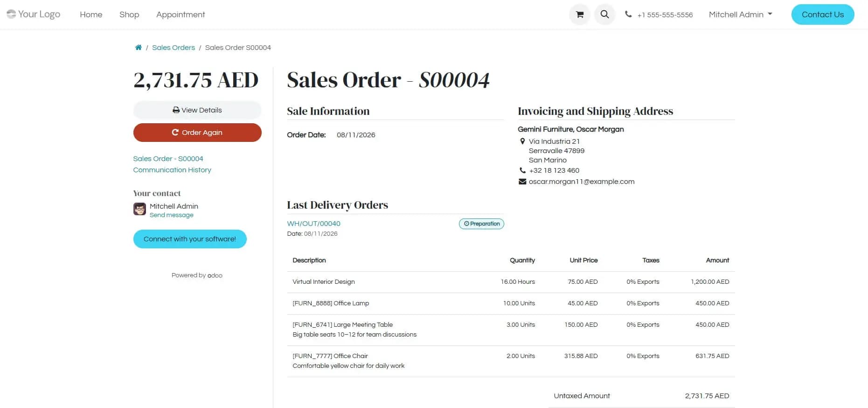This screenshot has height=408, width=868.
Task: Click the home breadcrumb icon
Action: point(139,48)
